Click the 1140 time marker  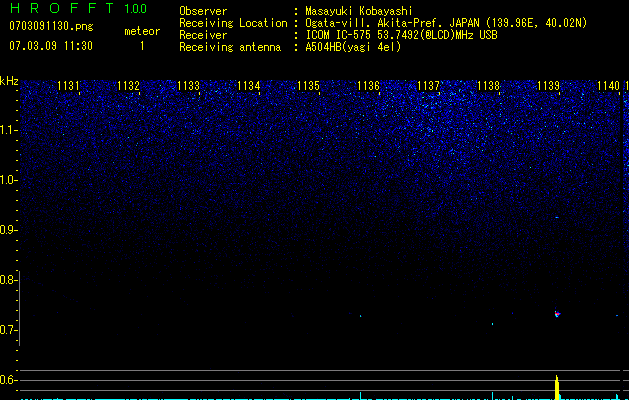609,86
